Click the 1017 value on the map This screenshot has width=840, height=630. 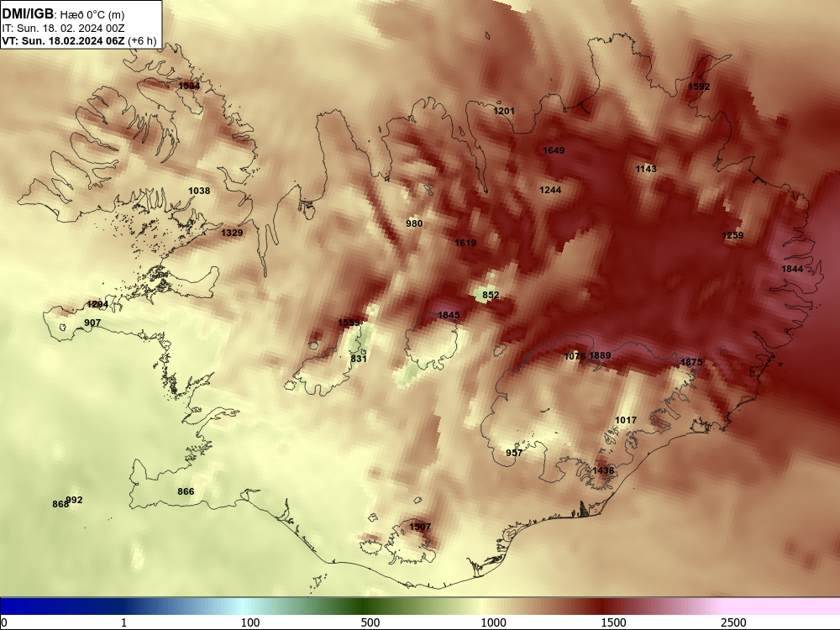(626, 420)
